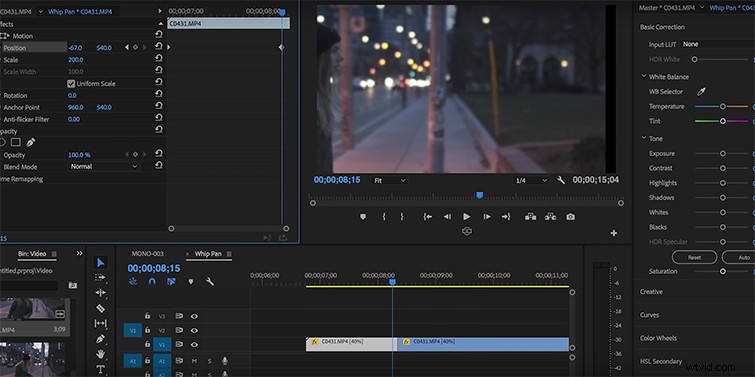This screenshot has height=377, width=755.
Task: Collapse the Tone section
Action: pos(643,138)
